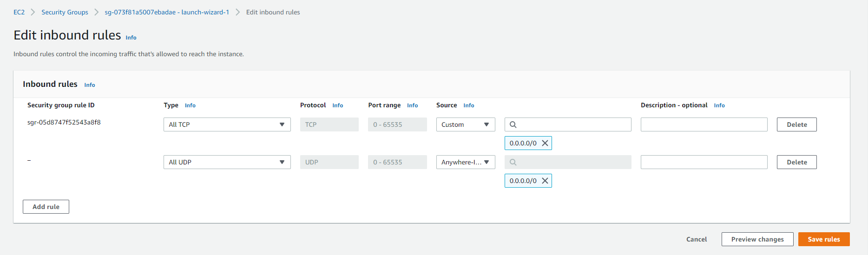Show Info for the Protocol column
Image resolution: width=868 pixels, height=255 pixels.
pos(338,105)
